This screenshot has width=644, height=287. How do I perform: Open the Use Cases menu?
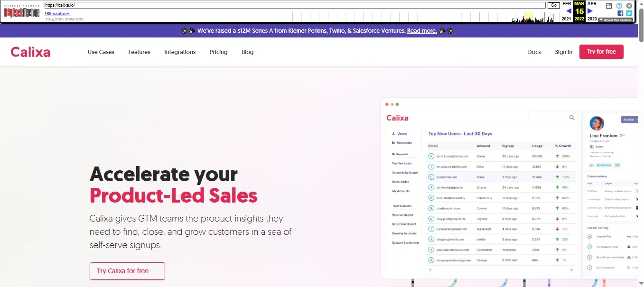click(101, 52)
